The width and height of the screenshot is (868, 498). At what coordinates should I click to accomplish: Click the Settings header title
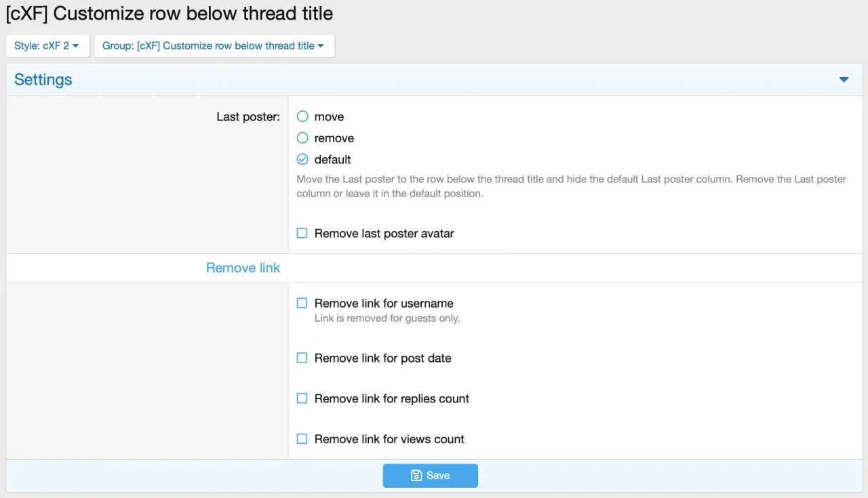tap(43, 80)
